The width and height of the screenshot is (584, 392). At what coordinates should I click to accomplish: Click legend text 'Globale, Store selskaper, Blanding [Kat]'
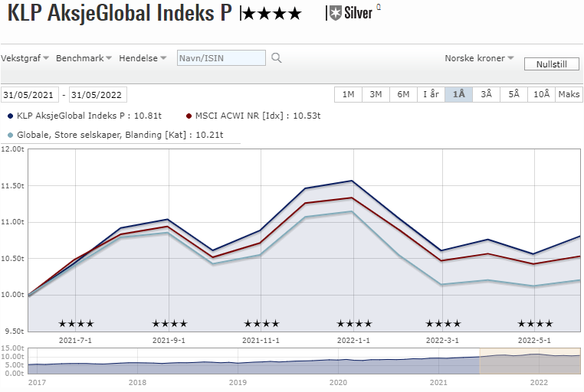coord(101,135)
